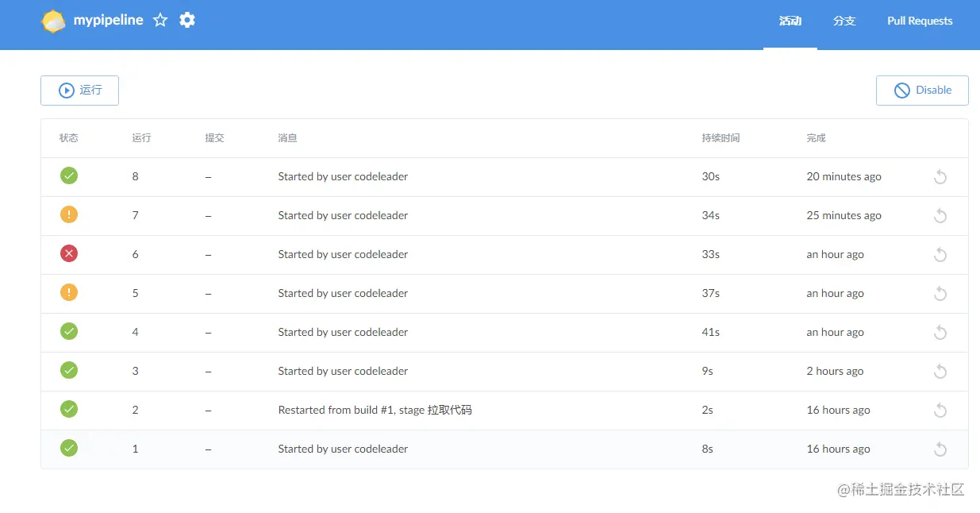Rerun build 5 with the replay icon
Image resolution: width=980 pixels, height=513 pixels.
(940, 294)
